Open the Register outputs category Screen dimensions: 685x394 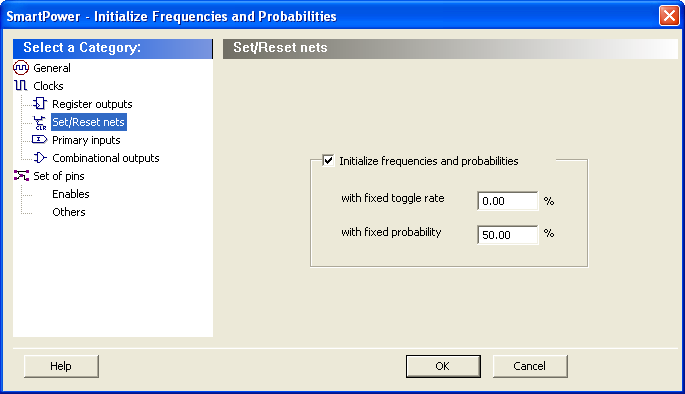(x=92, y=104)
